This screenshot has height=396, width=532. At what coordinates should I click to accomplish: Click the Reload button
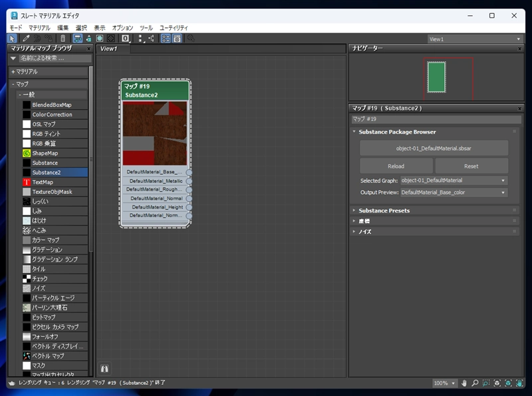(x=396, y=166)
